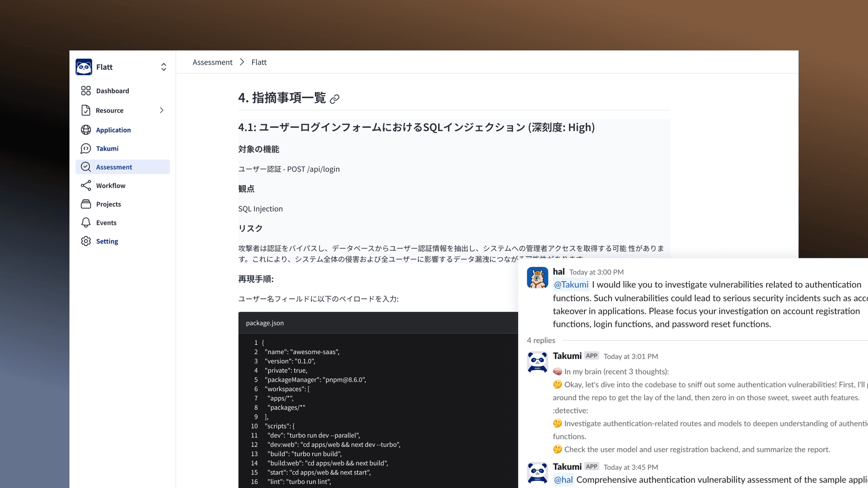Open the Dashboard grid icon

(86, 91)
